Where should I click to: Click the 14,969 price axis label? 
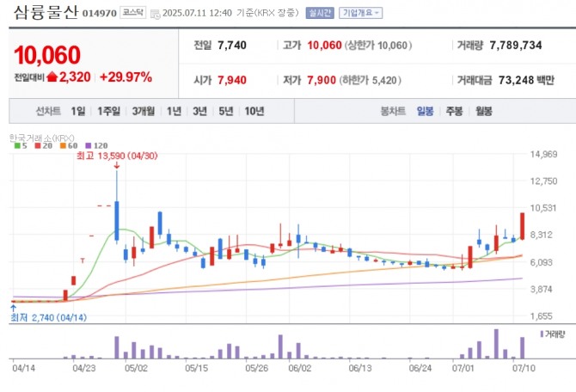tap(543, 154)
